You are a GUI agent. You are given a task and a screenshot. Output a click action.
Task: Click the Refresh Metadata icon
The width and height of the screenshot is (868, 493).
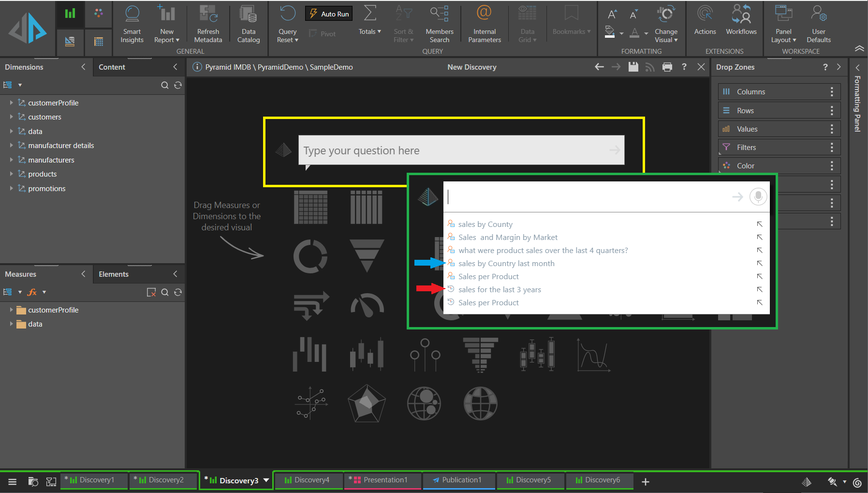pyautogui.click(x=208, y=15)
